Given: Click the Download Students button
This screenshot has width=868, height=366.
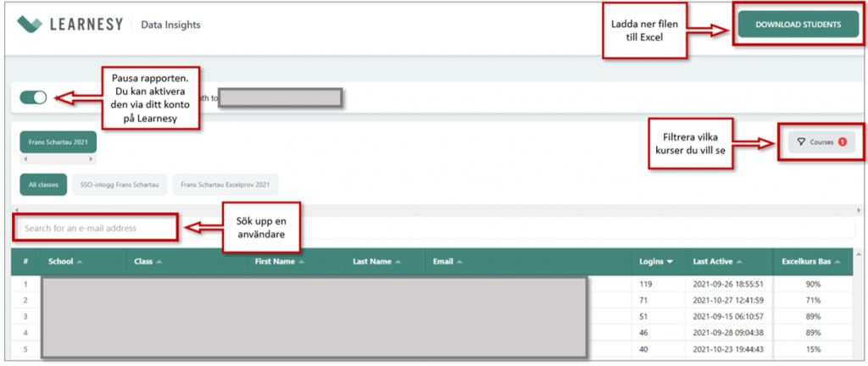Looking at the screenshot, I should tap(798, 25).
